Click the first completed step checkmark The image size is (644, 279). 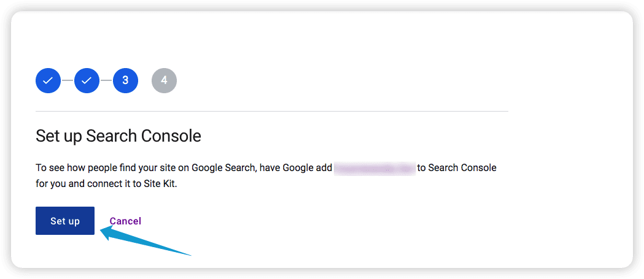[48, 80]
